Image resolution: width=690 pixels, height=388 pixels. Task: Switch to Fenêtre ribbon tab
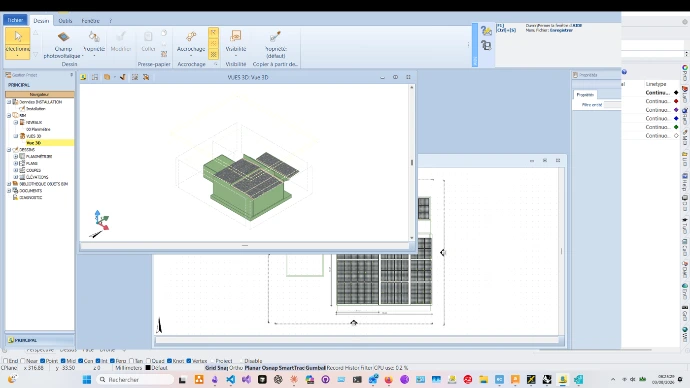point(90,21)
